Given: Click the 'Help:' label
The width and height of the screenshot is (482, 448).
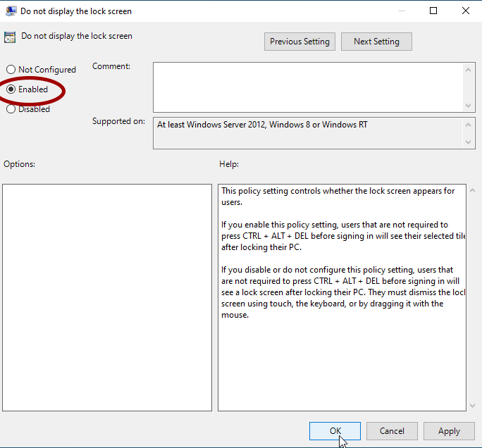Looking at the screenshot, I should (x=229, y=164).
